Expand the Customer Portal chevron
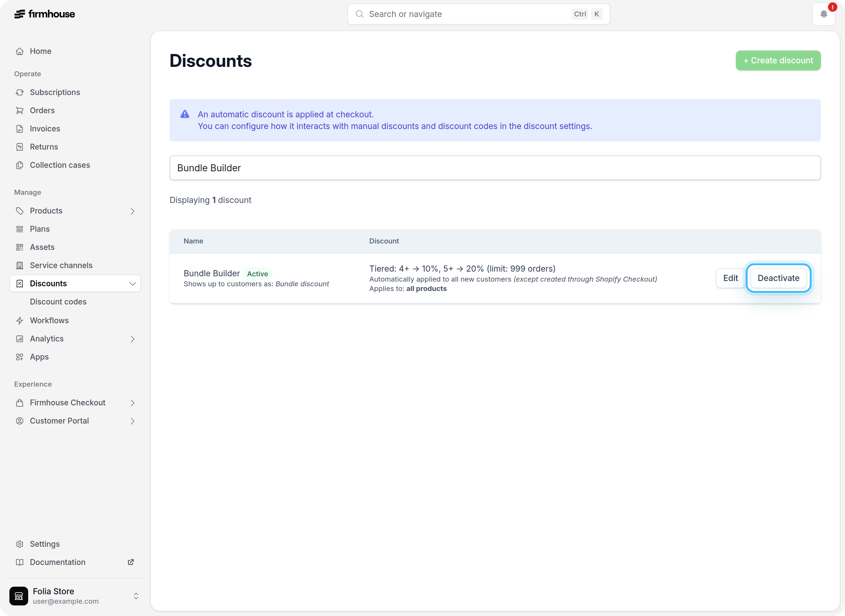This screenshot has width=845, height=616. click(132, 421)
